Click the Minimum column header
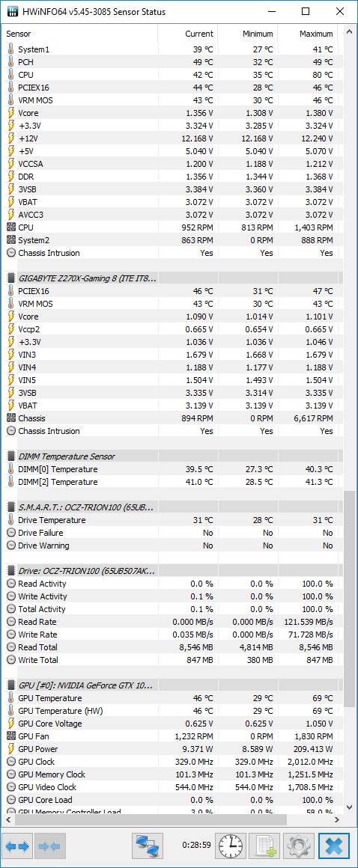This screenshot has height=868, width=358. tap(247, 34)
